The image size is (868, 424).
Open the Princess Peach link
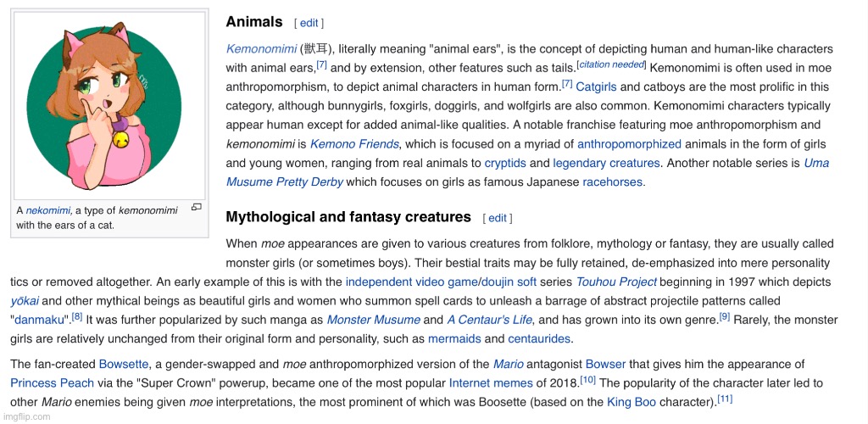coord(52,383)
